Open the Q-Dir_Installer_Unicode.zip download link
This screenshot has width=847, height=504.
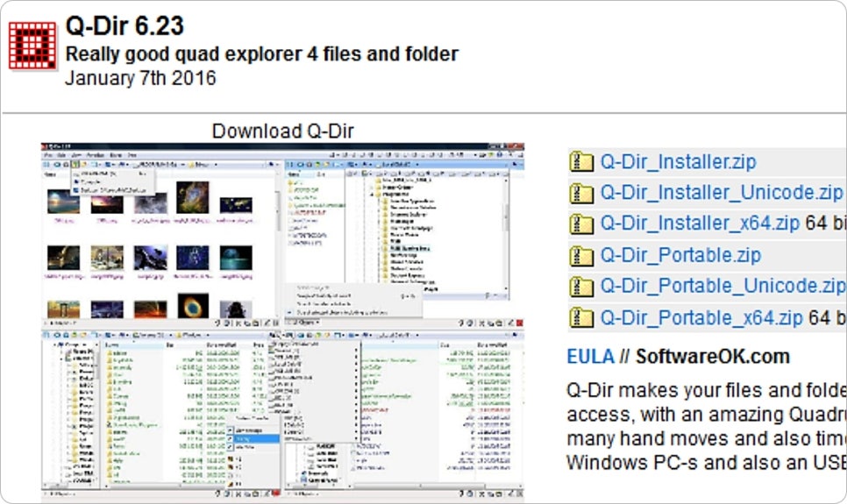[x=721, y=192]
